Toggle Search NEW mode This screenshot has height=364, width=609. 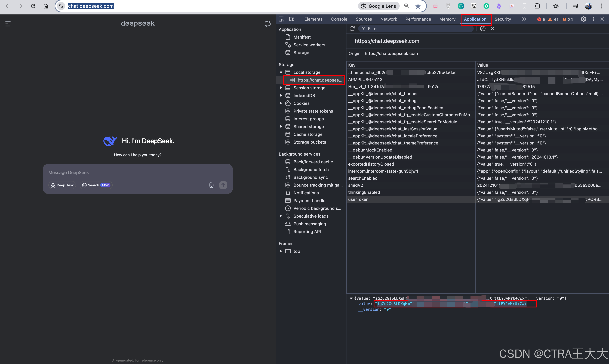tap(96, 185)
